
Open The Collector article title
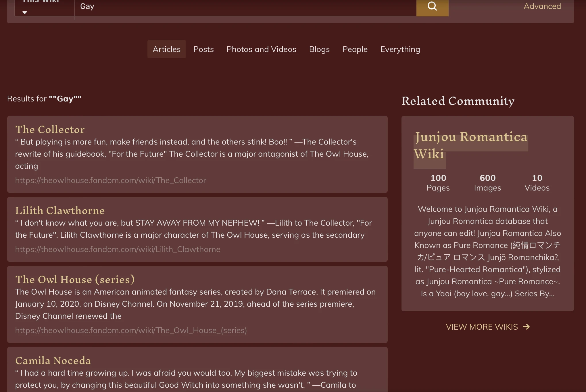pos(50,129)
